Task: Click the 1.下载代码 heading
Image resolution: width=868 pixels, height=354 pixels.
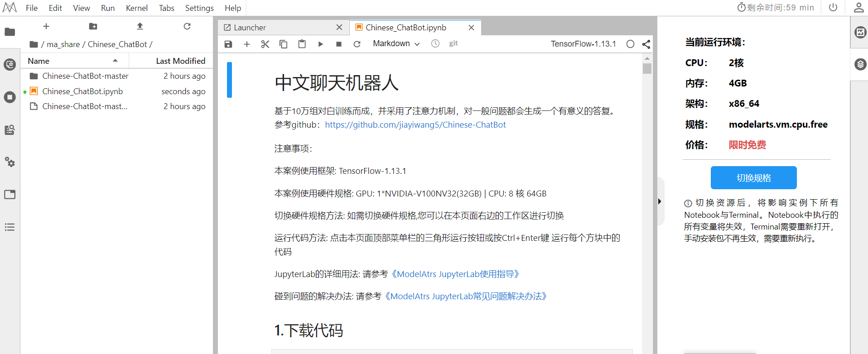Action: tap(309, 330)
